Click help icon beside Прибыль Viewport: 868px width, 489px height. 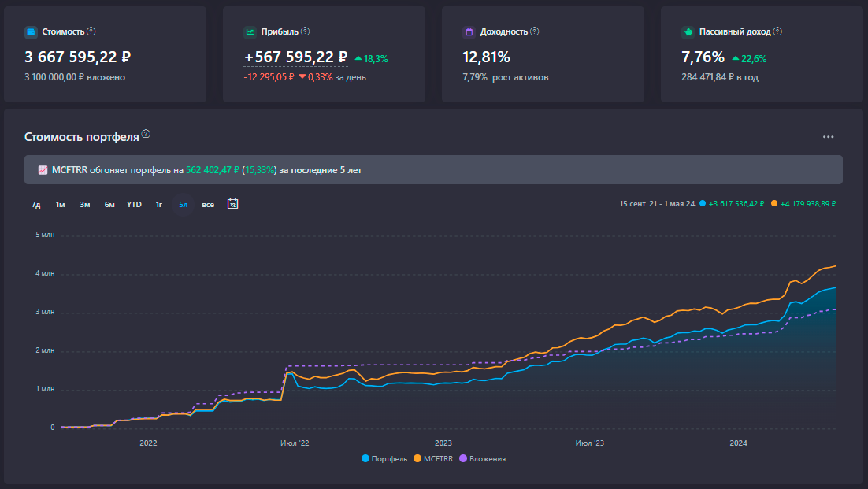306,31
